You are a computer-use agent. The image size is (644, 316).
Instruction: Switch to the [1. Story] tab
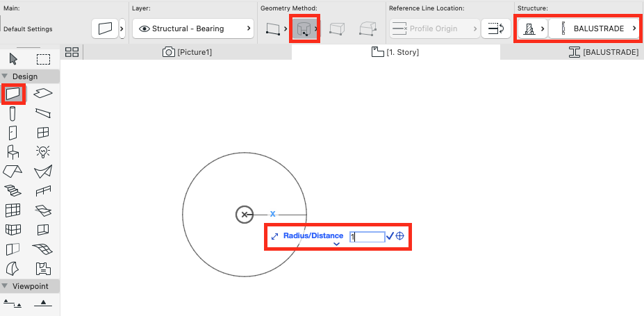click(x=395, y=52)
